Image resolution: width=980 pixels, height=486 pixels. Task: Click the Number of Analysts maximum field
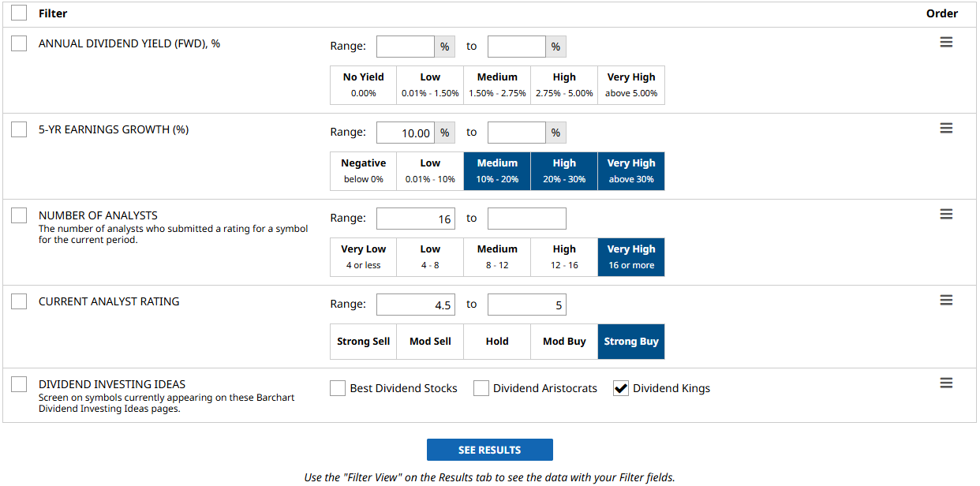coord(526,219)
